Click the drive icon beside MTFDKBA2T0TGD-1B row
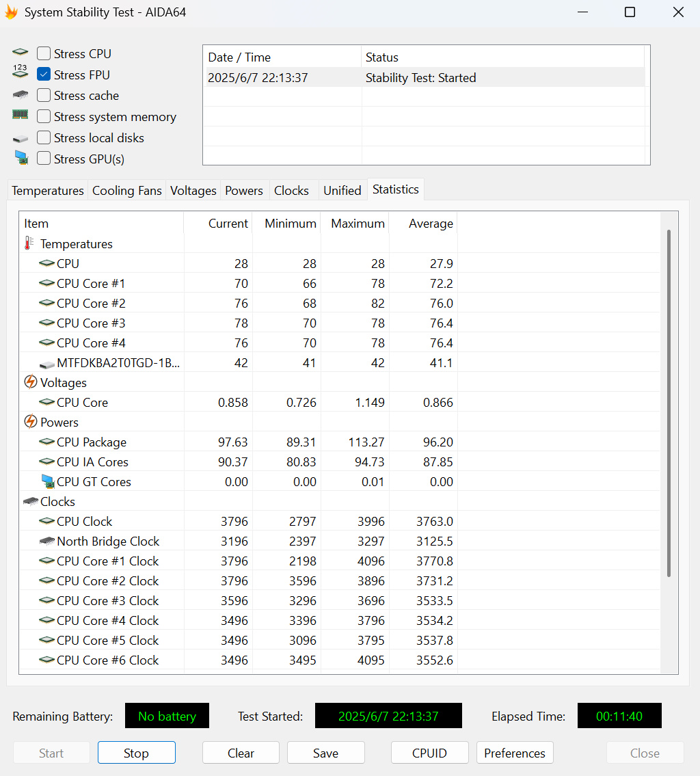Screen dimensions: 700x776 coord(46,364)
